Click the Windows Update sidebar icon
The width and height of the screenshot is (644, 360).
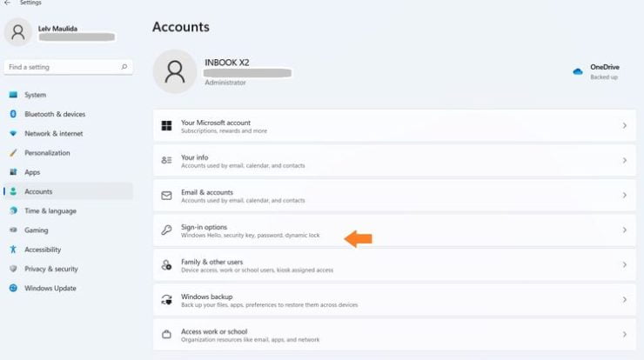(13, 289)
